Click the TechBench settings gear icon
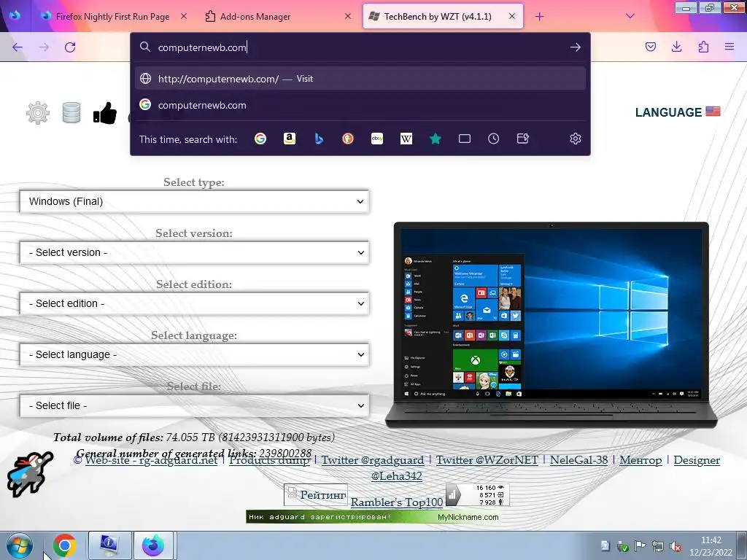This screenshot has height=560, width=747. (38, 113)
